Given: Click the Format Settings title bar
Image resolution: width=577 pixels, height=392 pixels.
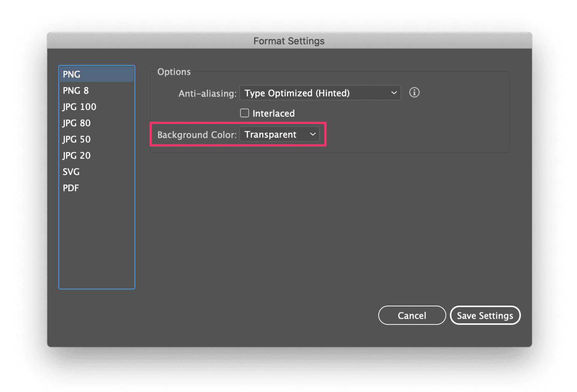Looking at the screenshot, I should tap(289, 41).
